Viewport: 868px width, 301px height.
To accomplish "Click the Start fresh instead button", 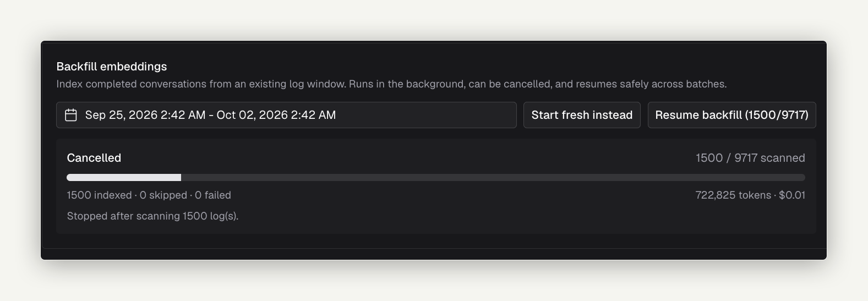I will tap(582, 115).
